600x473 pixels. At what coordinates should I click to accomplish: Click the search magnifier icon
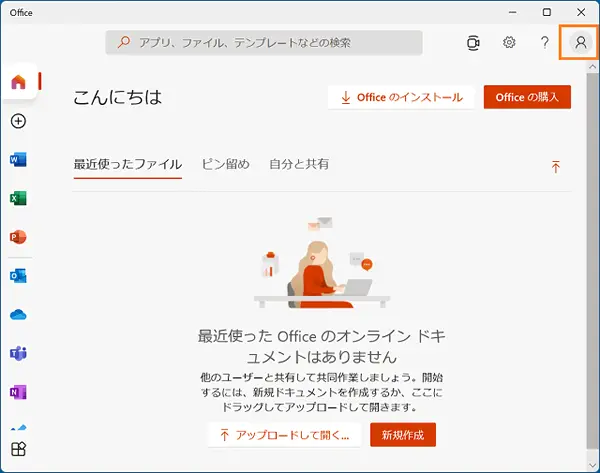[x=124, y=42]
